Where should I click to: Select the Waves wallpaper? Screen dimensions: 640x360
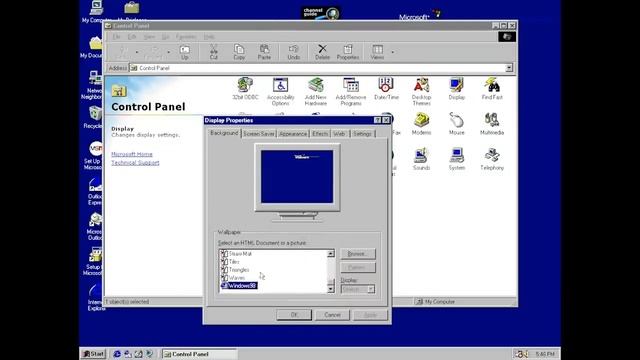click(x=233, y=278)
